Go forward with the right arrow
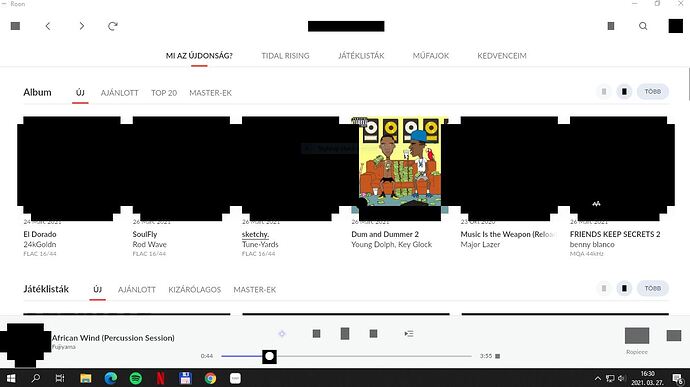 point(81,26)
